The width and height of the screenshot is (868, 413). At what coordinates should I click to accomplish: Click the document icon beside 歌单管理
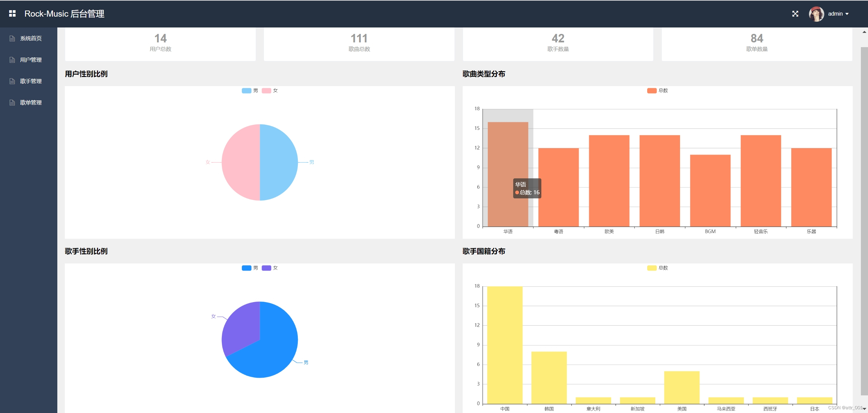click(12, 103)
